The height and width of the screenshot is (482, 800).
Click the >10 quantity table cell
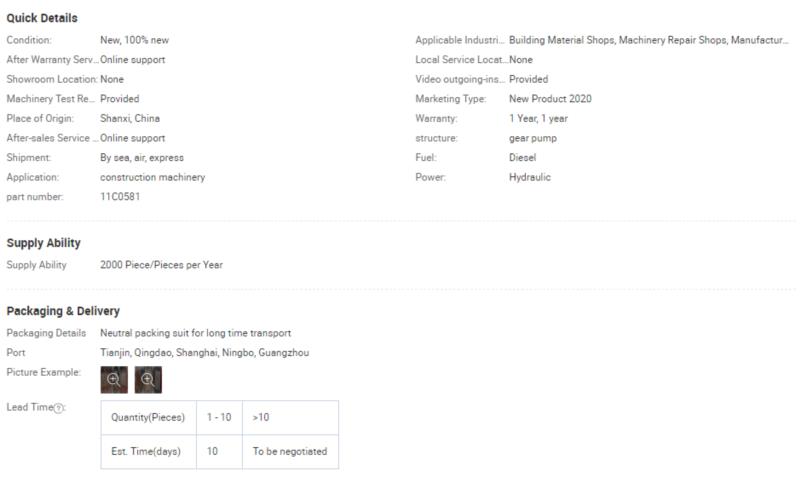click(290, 417)
